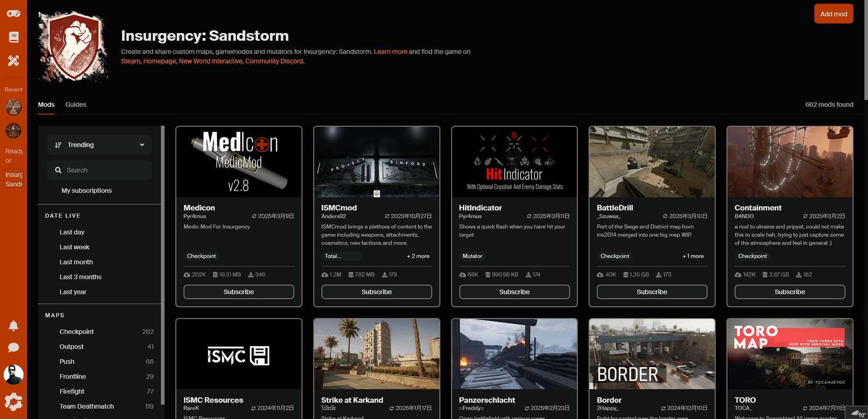The width and height of the screenshot is (868, 419).
Task: Filter by Last 3 months
Action: pos(80,277)
